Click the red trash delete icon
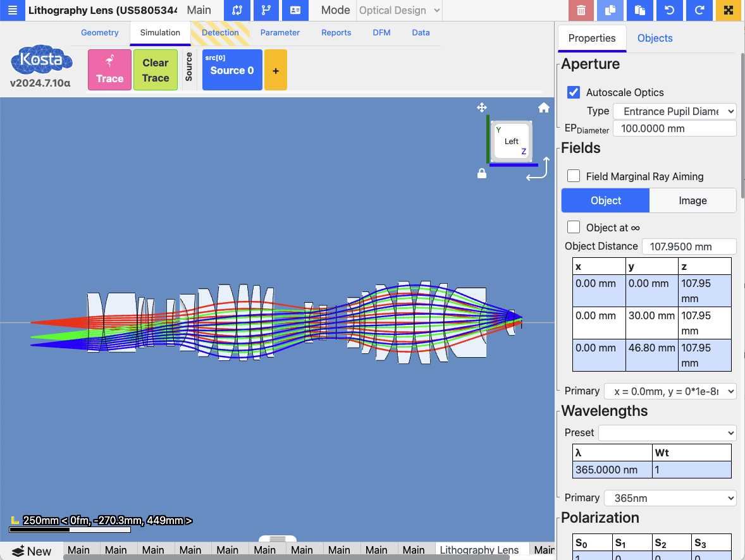 [x=581, y=10]
